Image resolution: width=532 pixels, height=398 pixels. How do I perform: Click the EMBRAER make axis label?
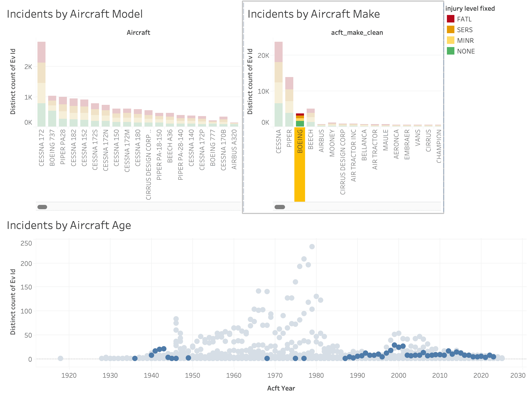coord(407,144)
